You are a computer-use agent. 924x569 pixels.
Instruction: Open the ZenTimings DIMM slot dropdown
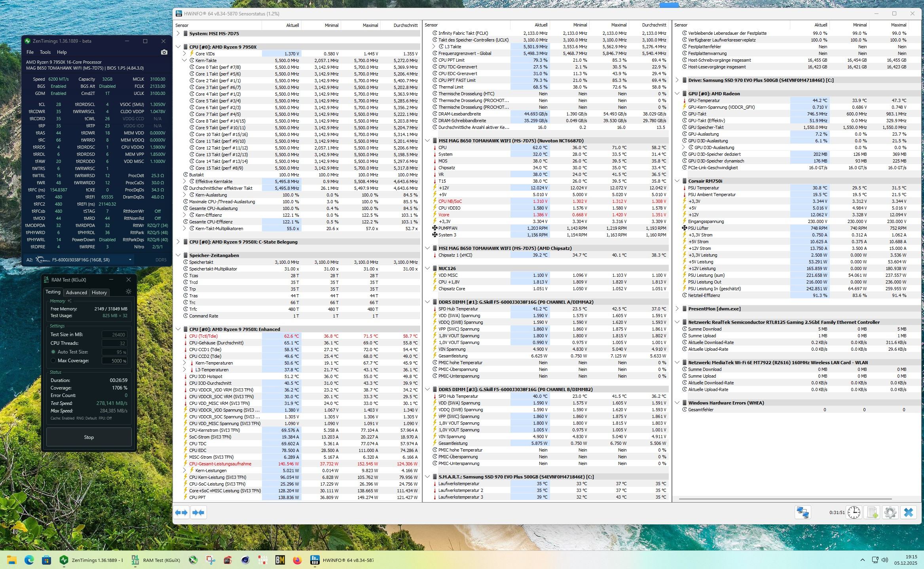coord(130,260)
